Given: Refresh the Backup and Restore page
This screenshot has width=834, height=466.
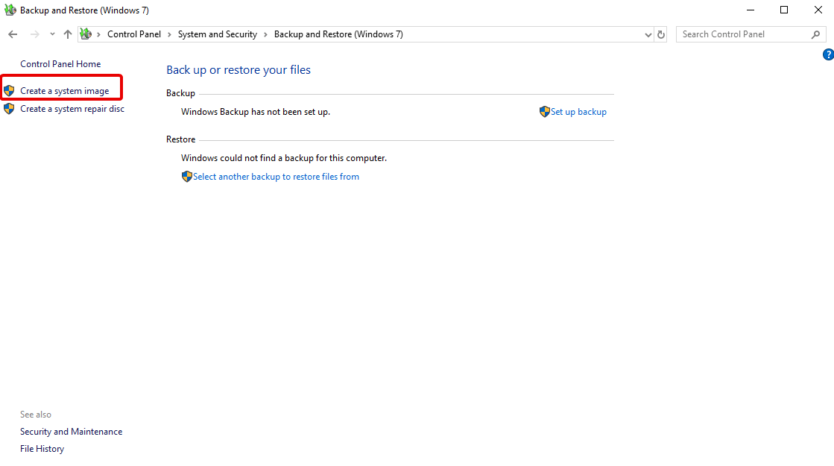Looking at the screenshot, I should [661, 34].
